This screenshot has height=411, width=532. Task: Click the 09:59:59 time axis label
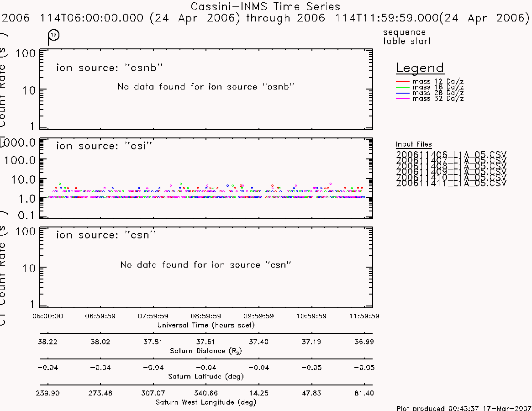tap(258, 316)
